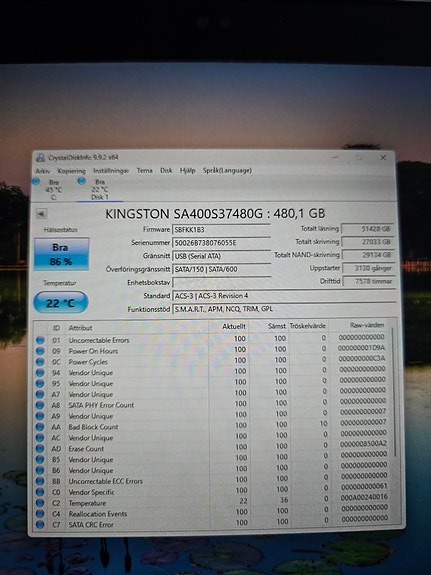Click the Firmware field SBFKK1B3
431x575 pixels.
point(222,230)
